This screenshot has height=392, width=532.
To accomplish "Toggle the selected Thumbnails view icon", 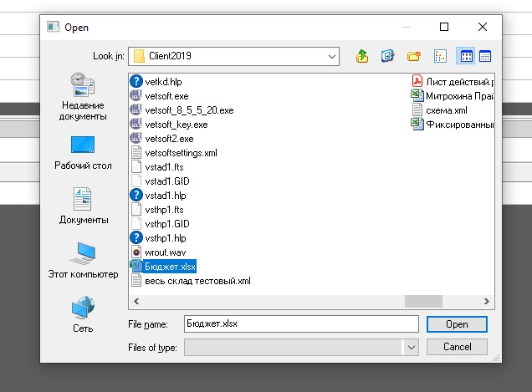I will point(466,56).
